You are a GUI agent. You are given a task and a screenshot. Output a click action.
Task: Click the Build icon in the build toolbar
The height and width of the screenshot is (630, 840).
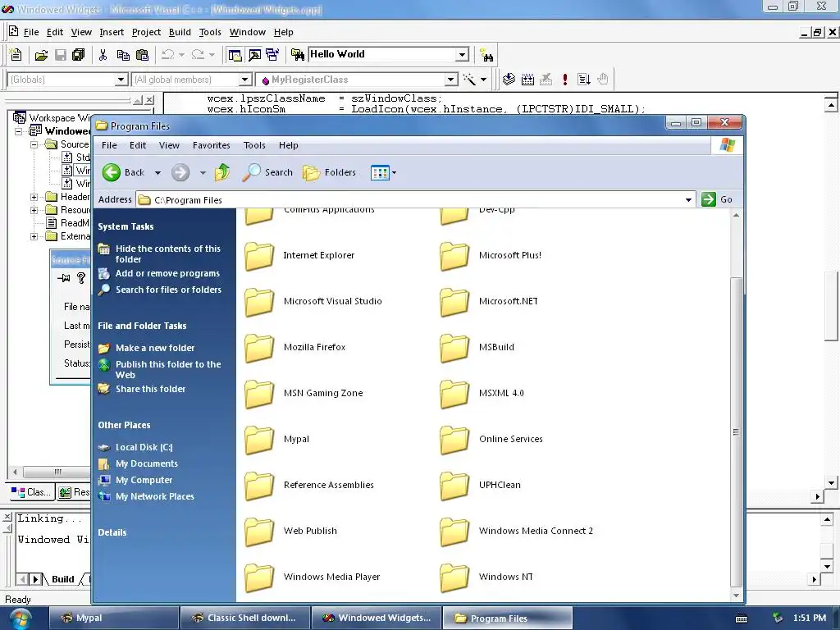(527, 80)
